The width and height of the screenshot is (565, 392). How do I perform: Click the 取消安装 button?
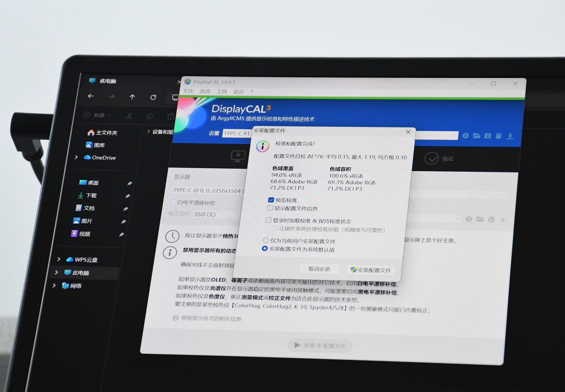pyautogui.click(x=319, y=269)
